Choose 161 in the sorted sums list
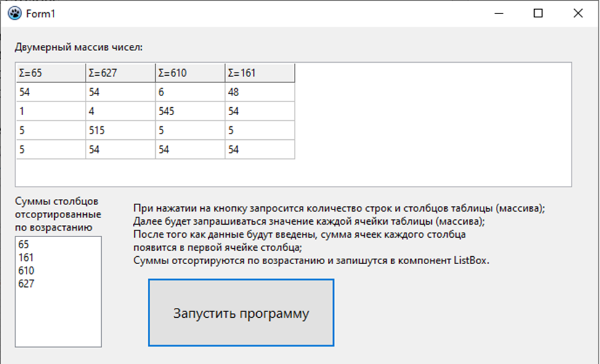 pyautogui.click(x=58, y=257)
